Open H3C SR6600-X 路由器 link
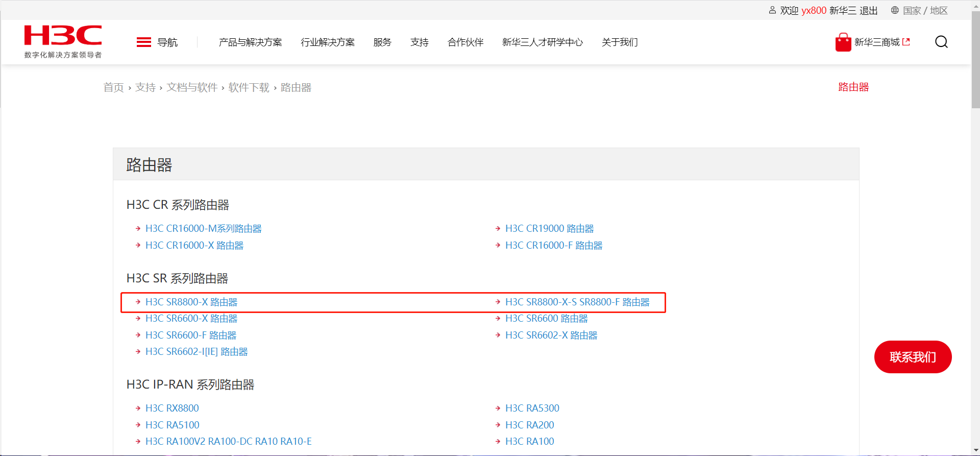 [191, 319]
